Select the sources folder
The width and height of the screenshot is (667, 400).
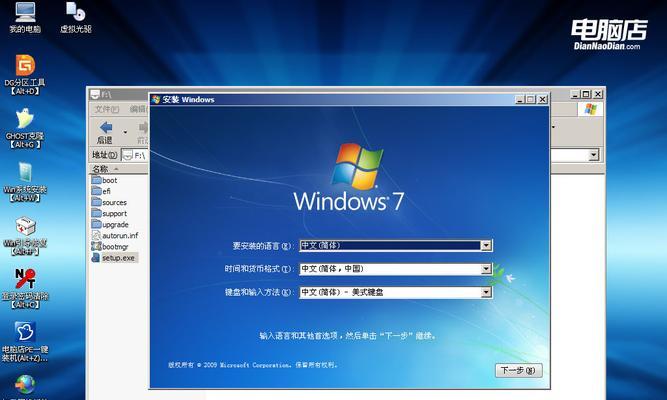[116, 202]
